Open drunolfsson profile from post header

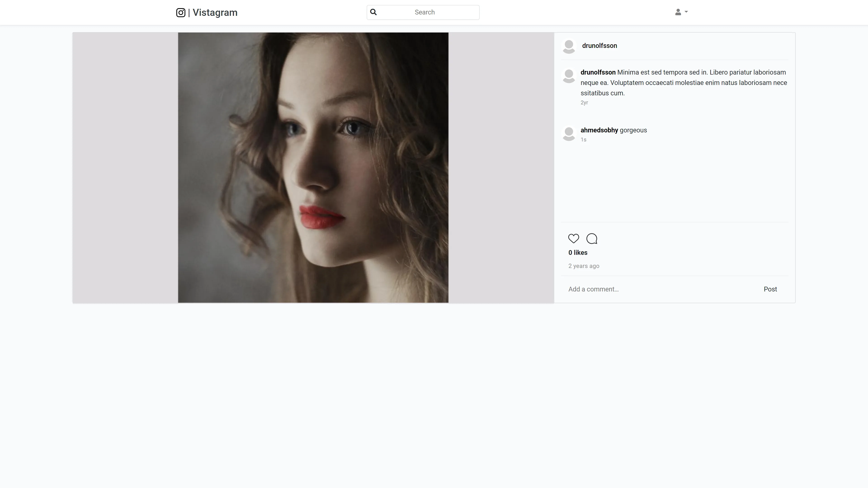coord(599,46)
